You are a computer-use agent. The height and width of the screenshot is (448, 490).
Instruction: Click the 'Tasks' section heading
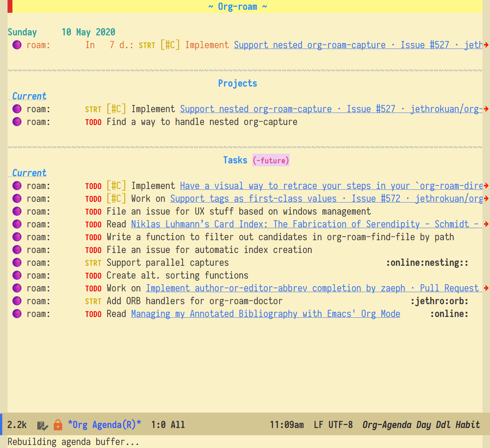(x=235, y=160)
